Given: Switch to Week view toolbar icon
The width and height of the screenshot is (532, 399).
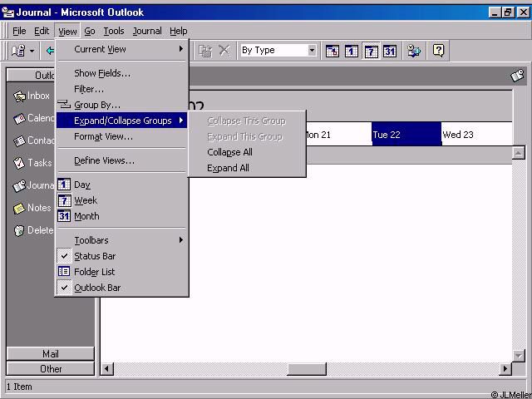Looking at the screenshot, I should [x=371, y=52].
